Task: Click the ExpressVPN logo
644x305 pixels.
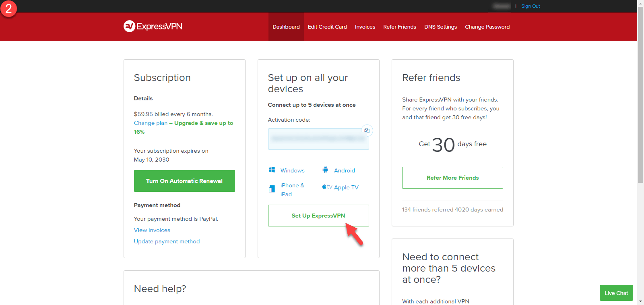Action: [x=153, y=26]
